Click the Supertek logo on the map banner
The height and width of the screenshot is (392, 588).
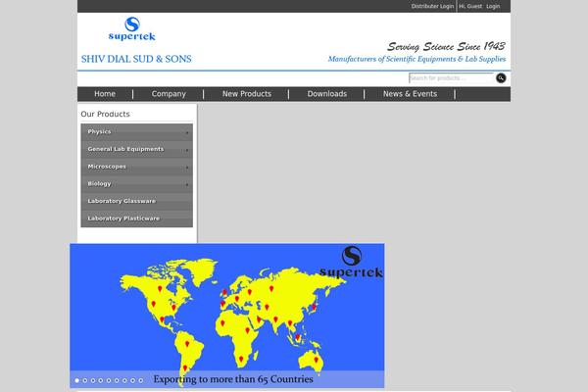pyautogui.click(x=352, y=262)
